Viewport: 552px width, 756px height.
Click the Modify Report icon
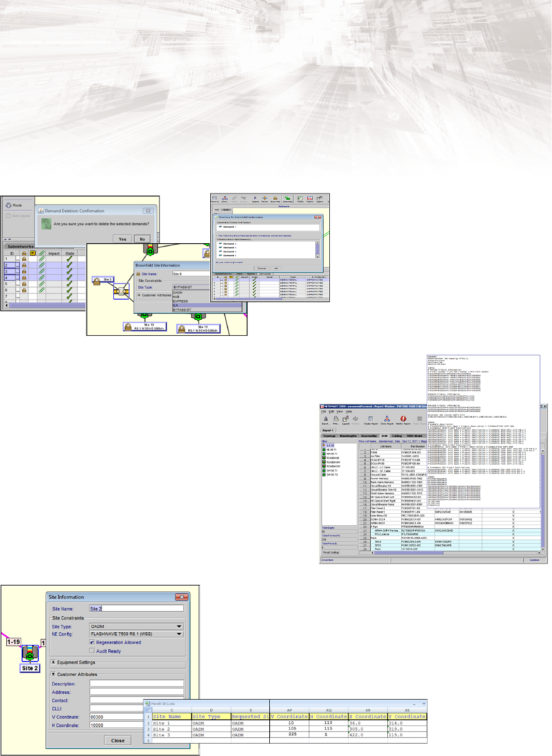pos(403,420)
